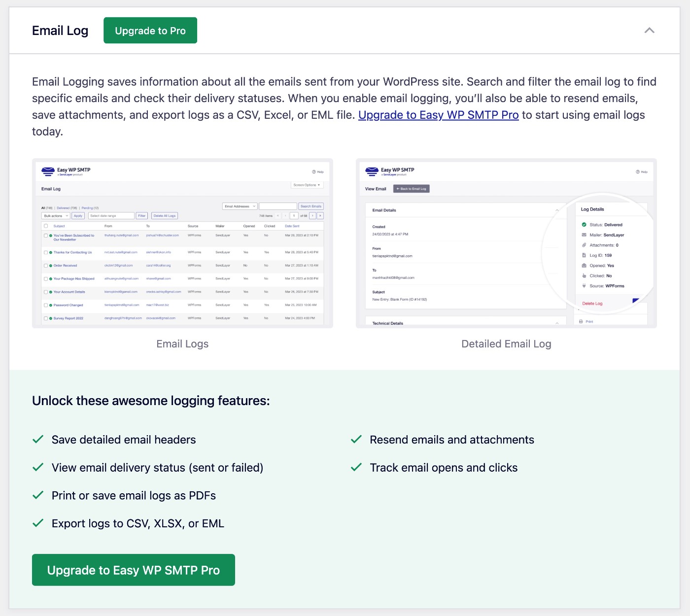Screen dimensions: 690x616
Task: Click checkmark beside Export logs to CSV
Action: point(38,523)
